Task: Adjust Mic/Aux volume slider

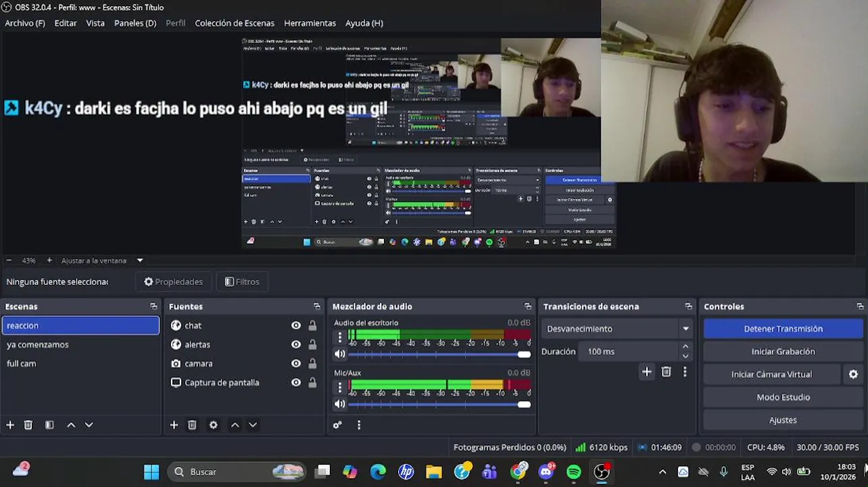Action: [x=439, y=404]
